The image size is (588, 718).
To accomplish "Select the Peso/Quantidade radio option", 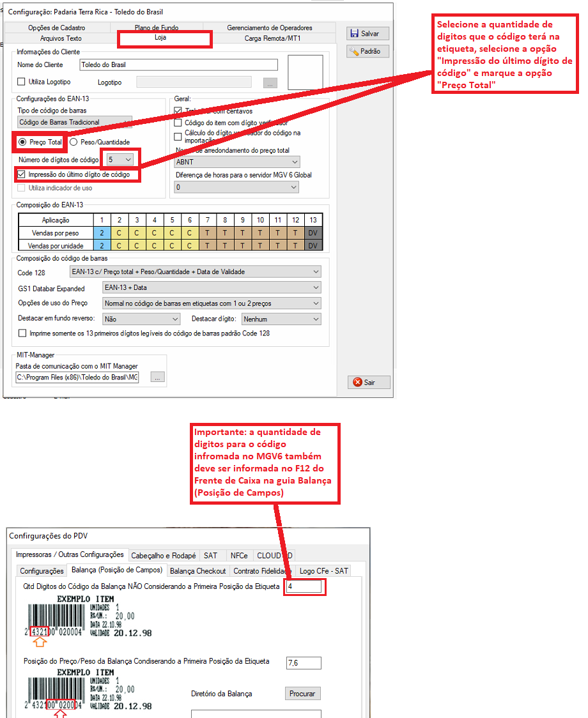I will 73,142.
